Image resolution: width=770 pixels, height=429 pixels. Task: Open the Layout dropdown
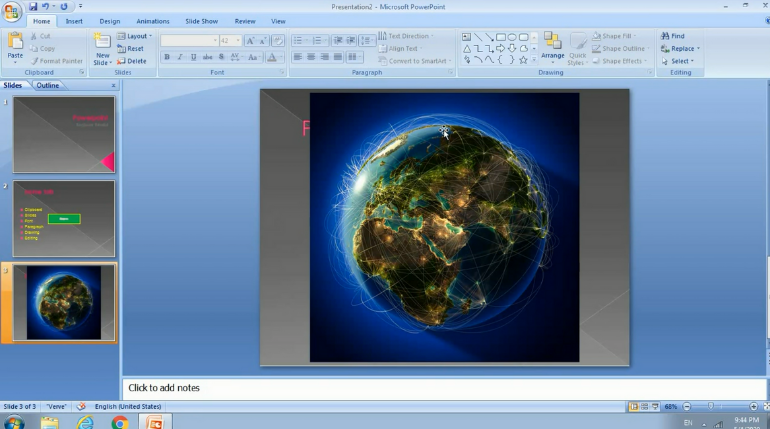(x=136, y=36)
